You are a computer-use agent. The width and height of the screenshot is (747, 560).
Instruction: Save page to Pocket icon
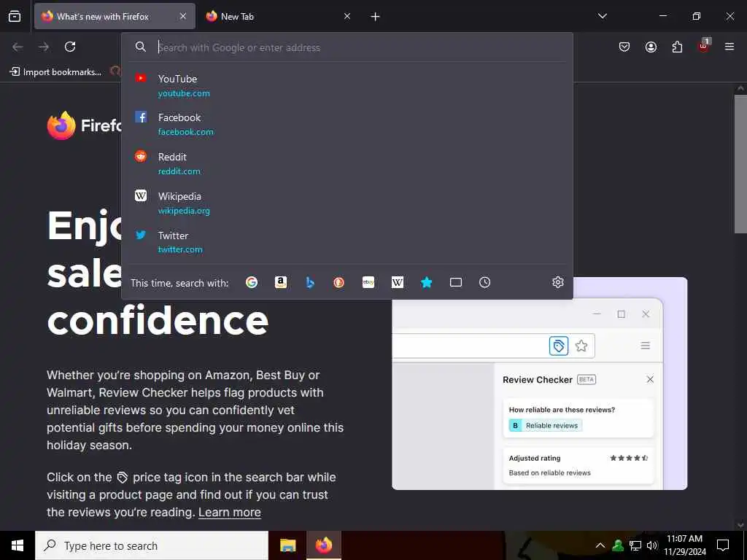point(624,47)
